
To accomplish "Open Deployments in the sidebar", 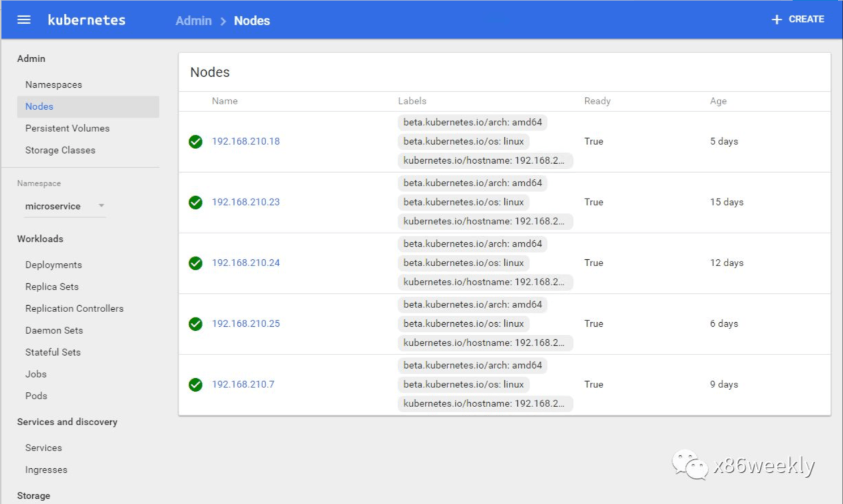I will click(53, 264).
